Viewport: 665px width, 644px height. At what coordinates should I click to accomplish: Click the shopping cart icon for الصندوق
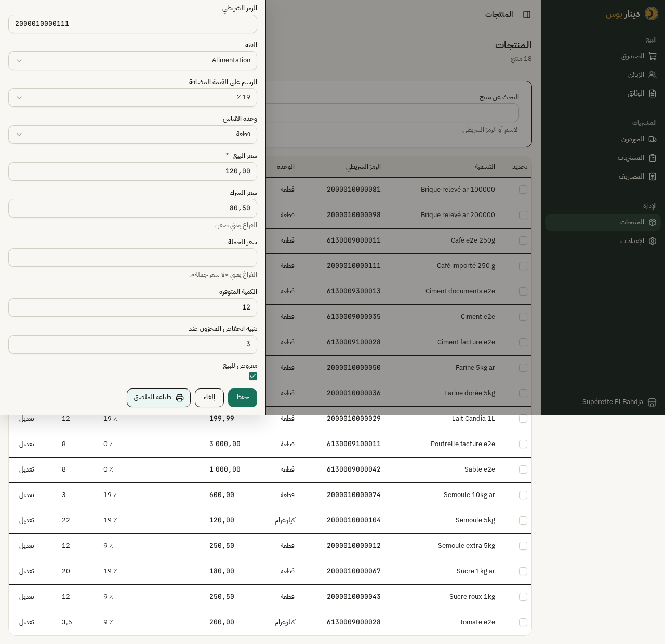[x=653, y=56]
